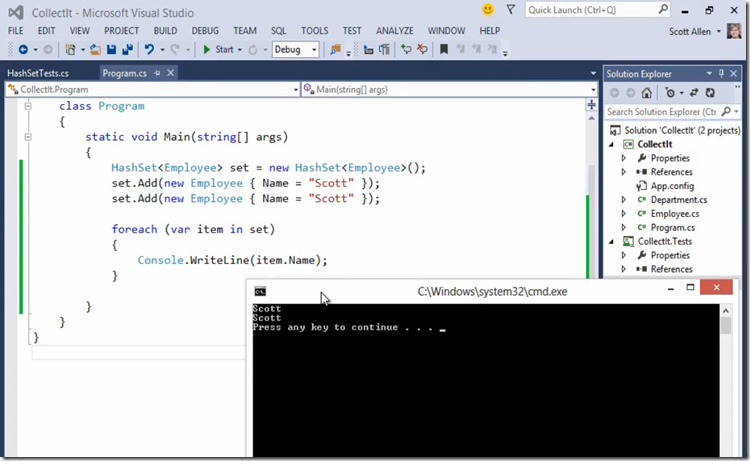Collapse the class Program code region
This screenshot has height=461, width=750.
[x=28, y=106]
